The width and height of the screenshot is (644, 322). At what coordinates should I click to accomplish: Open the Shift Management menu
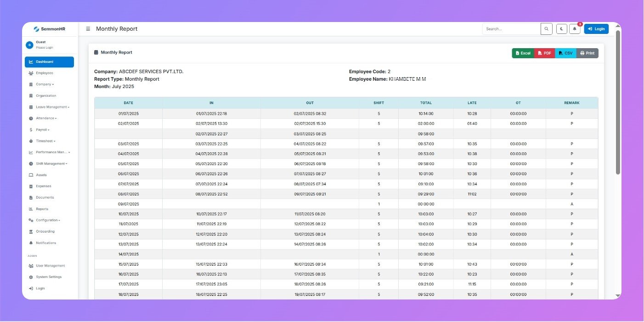point(51,163)
